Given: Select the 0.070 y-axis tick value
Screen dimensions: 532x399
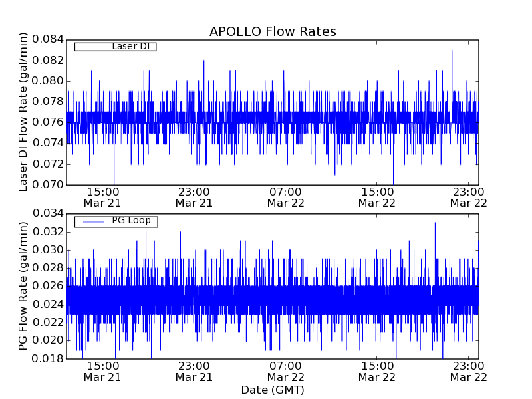Looking at the screenshot, I should pyautogui.click(x=48, y=185).
